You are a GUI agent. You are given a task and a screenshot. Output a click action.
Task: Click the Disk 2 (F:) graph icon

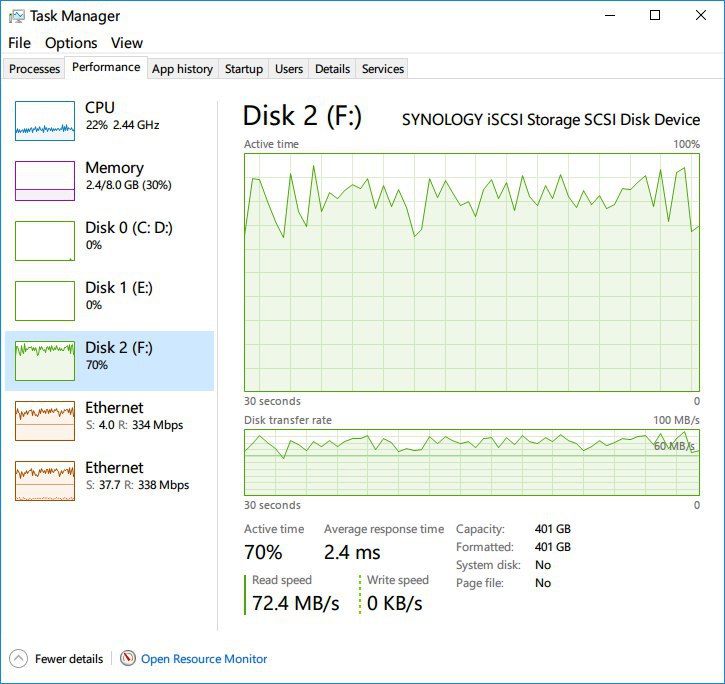click(45, 360)
